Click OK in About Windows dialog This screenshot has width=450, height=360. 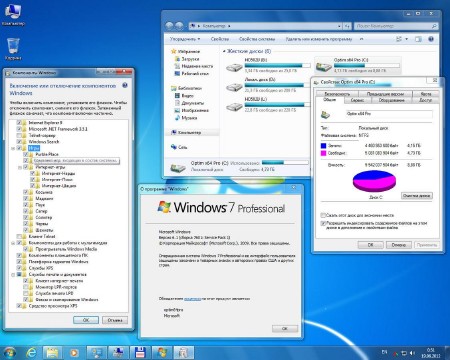pyautogui.click(x=285, y=329)
